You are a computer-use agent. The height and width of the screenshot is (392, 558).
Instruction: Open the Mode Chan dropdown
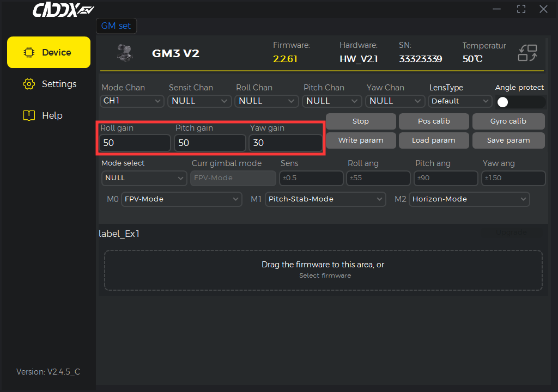click(132, 101)
